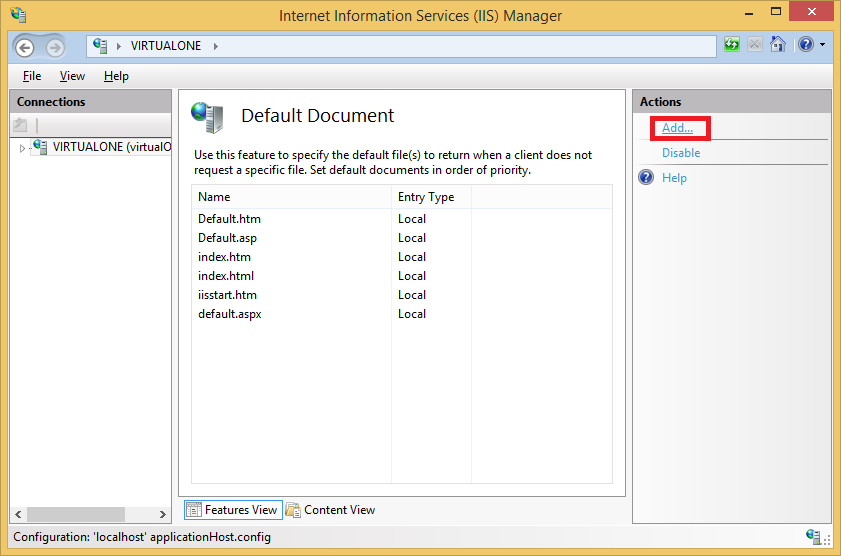This screenshot has height=556, width=841.
Task: Click the Forward navigation arrow
Action: pos(55,48)
